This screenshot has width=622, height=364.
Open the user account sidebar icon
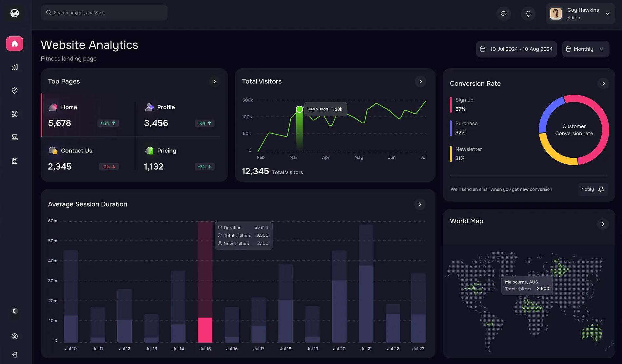[15, 336]
